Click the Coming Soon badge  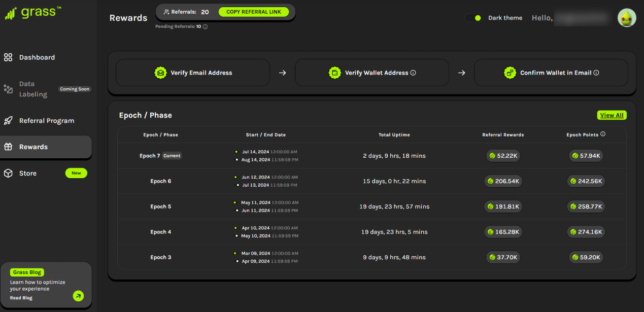click(x=75, y=89)
